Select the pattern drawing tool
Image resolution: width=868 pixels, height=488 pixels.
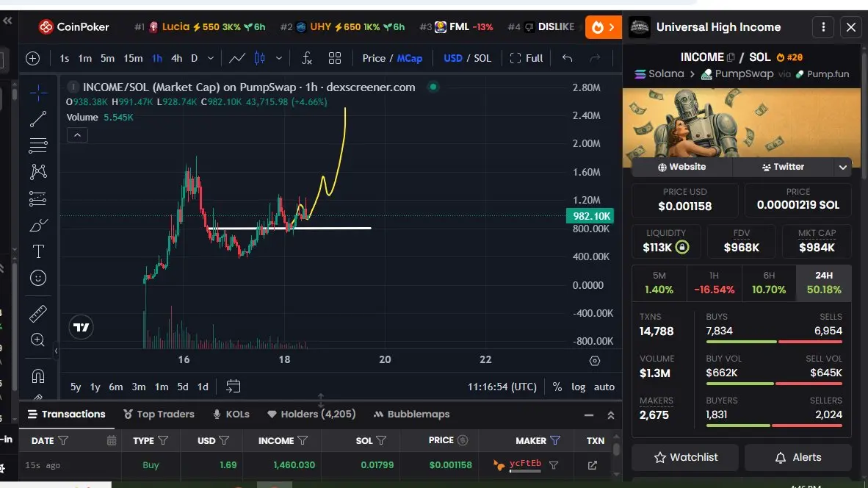pos(38,172)
